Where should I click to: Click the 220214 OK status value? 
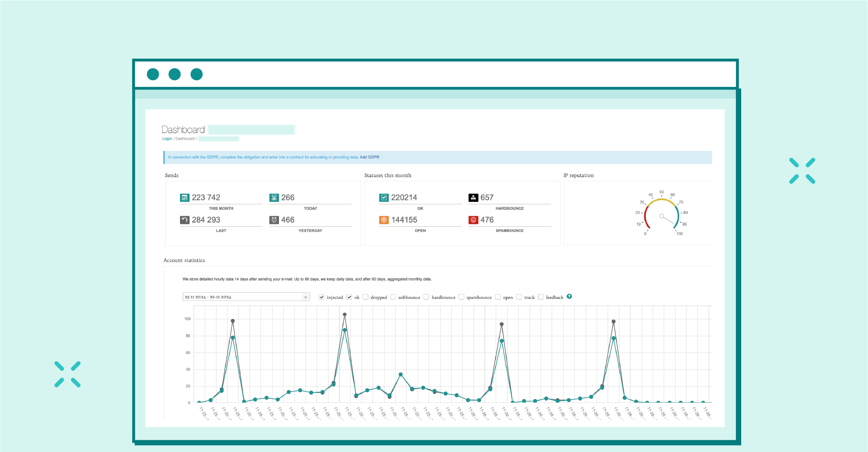(404, 197)
